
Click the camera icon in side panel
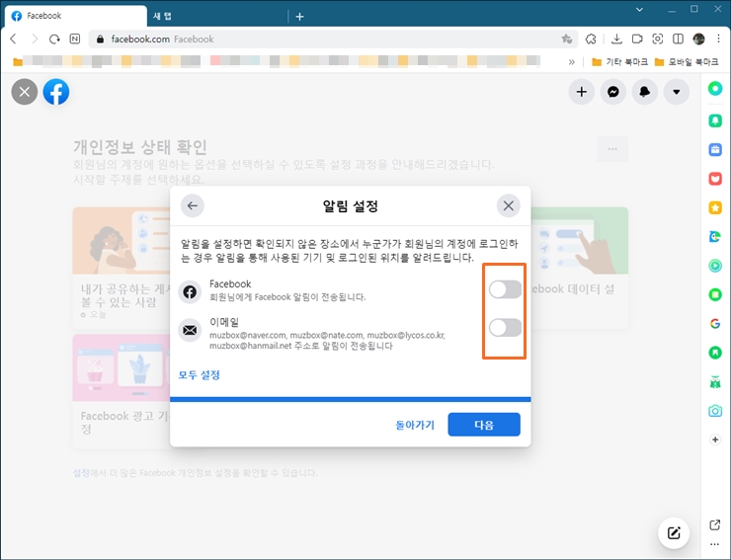[715, 411]
